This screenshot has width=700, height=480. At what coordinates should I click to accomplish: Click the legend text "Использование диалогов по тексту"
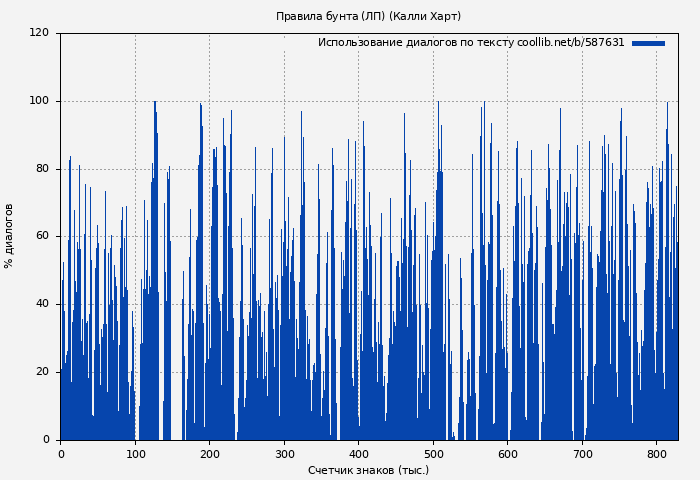[x=416, y=43]
